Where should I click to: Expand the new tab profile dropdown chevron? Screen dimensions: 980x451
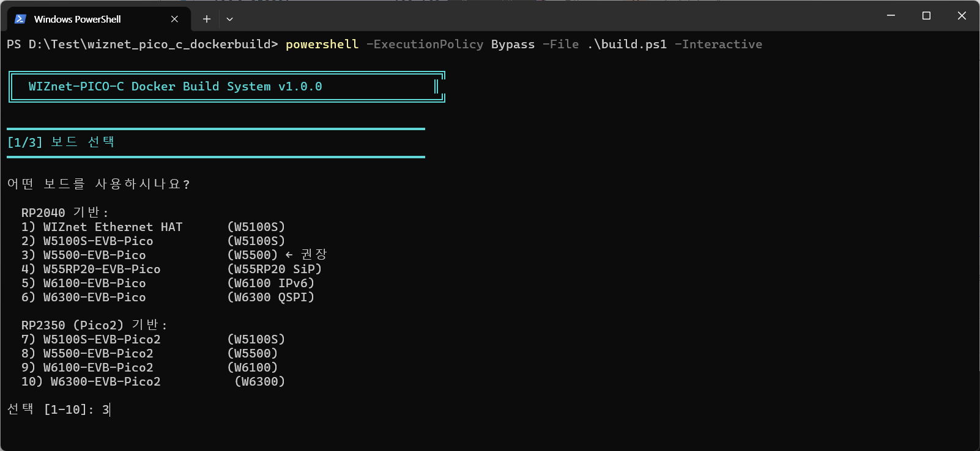(x=229, y=19)
